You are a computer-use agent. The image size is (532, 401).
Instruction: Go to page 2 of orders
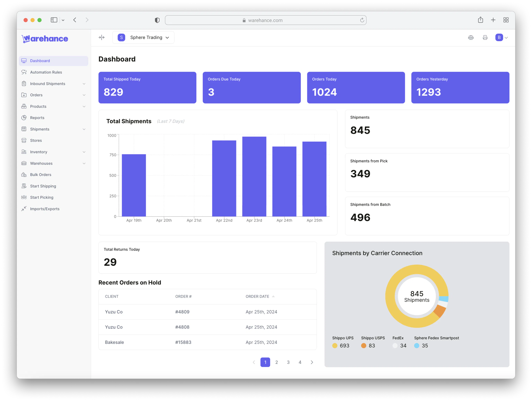[x=277, y=362]
